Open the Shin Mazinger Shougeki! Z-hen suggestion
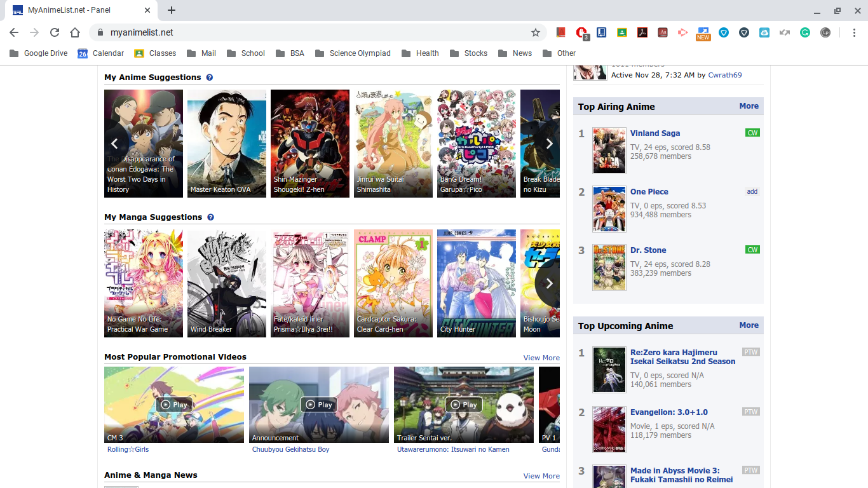 [x=310, y=144]
